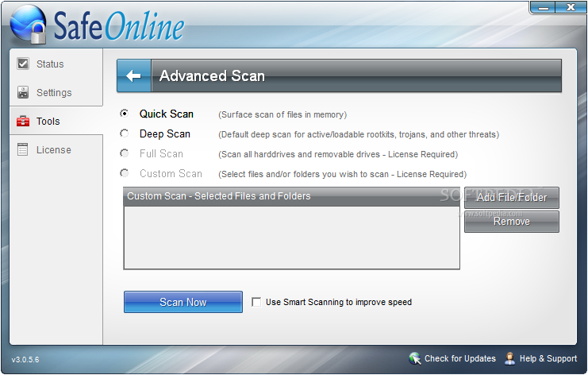Click the Status checkmark icon in sidebar

click(23, 64)
